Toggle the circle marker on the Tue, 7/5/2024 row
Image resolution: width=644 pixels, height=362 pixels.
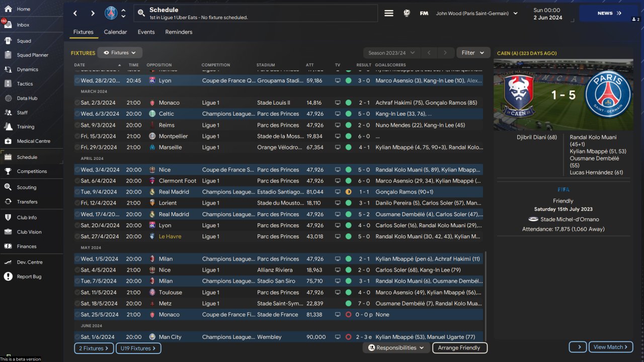[x=77, y=281]
